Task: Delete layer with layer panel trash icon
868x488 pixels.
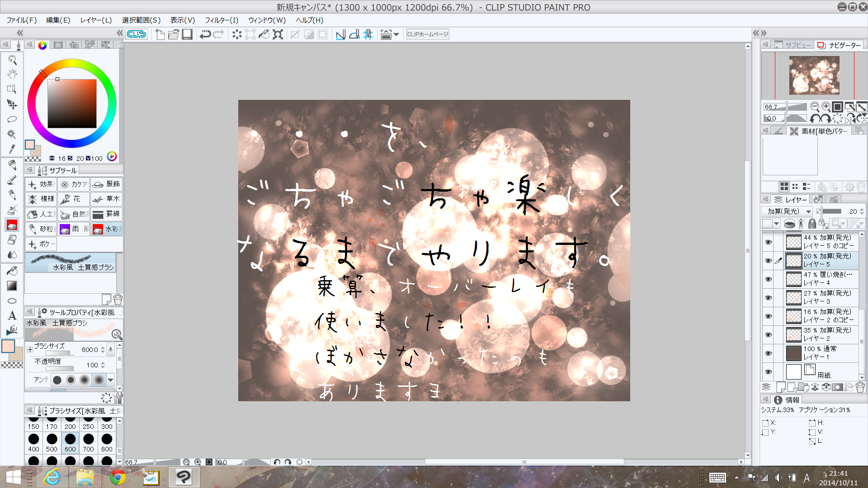Action: 860,387
